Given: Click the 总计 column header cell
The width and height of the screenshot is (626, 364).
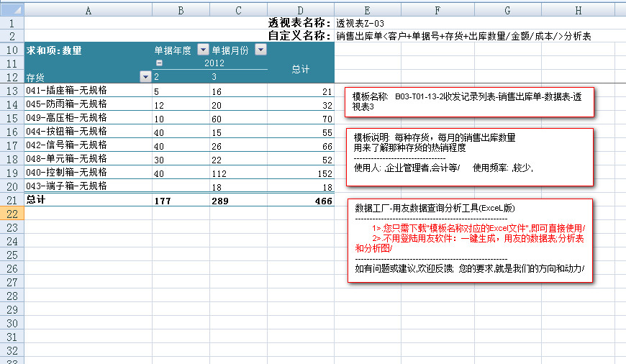Looking at the screenshot, I should coord(301,69).
